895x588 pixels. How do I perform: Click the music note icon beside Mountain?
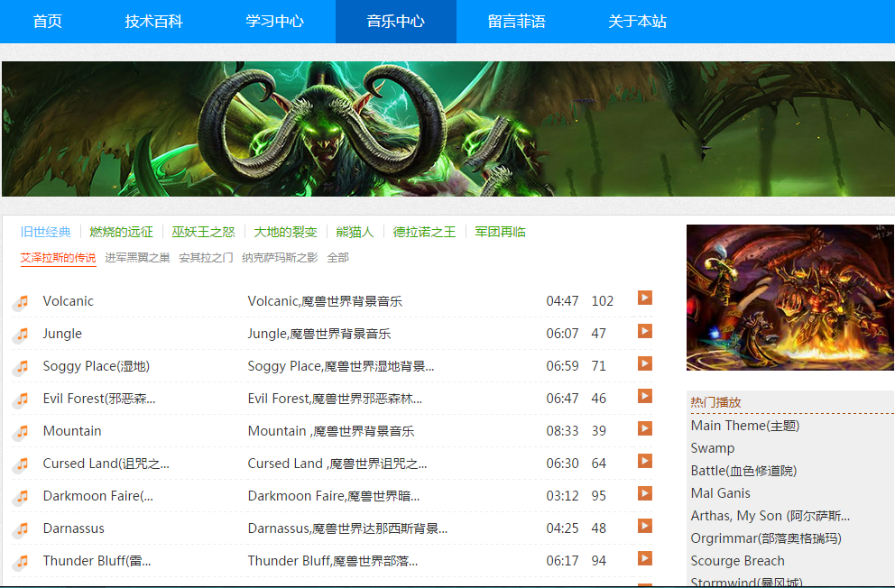click(x=22, y=432)
